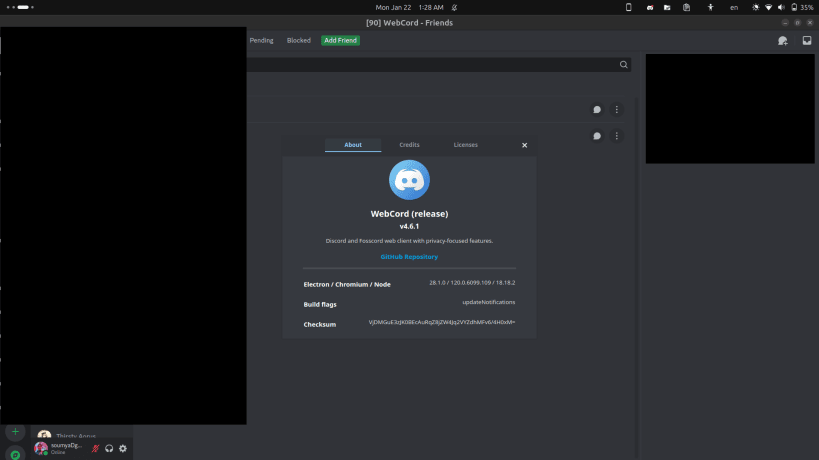This screenshot has width=819, height=460.
Task: Open More options for the first friend
Action: 616,110
